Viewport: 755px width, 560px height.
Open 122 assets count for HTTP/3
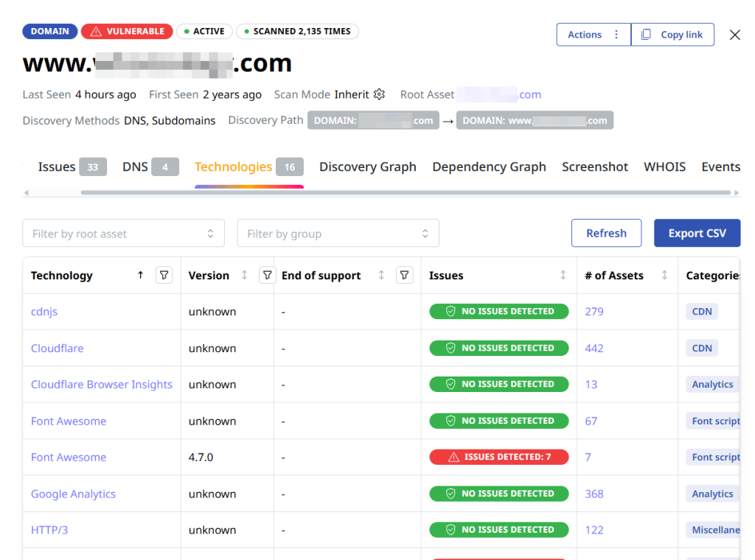(x=594, y=531)
